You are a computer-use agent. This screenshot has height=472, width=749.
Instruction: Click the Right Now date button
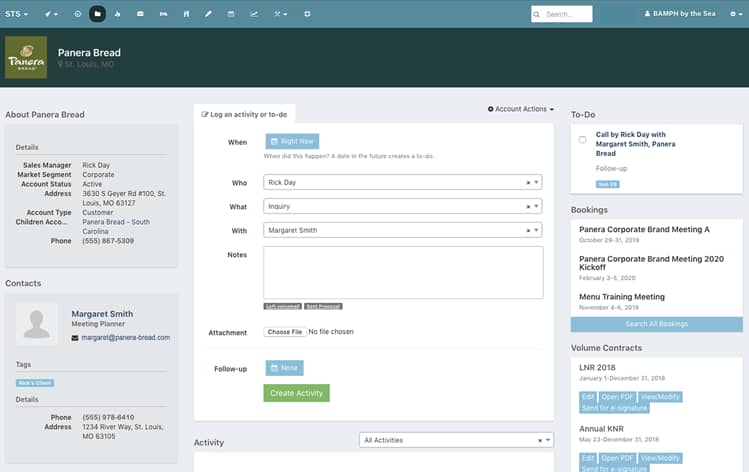[292, 141]
